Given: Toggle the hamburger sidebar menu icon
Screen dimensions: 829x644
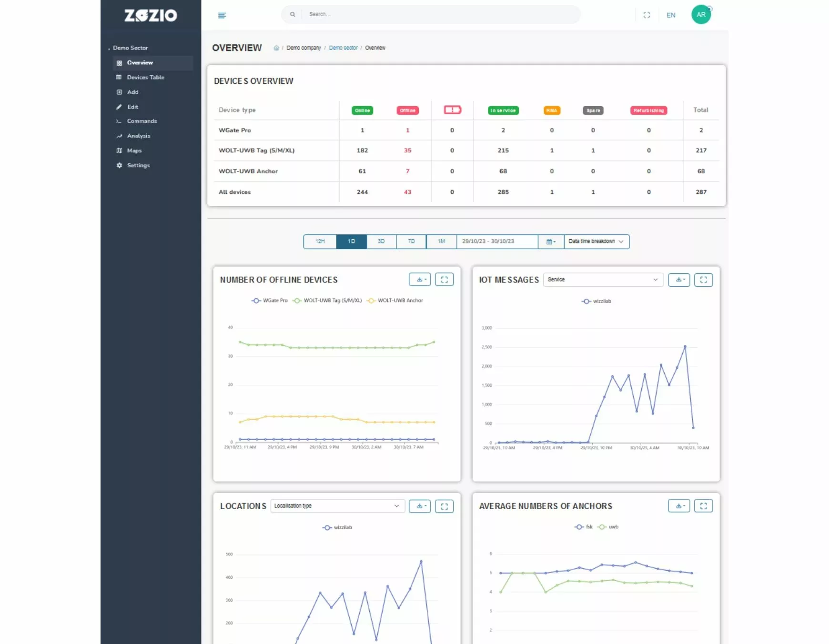Looking at the screenshot, I should (222, 15).
